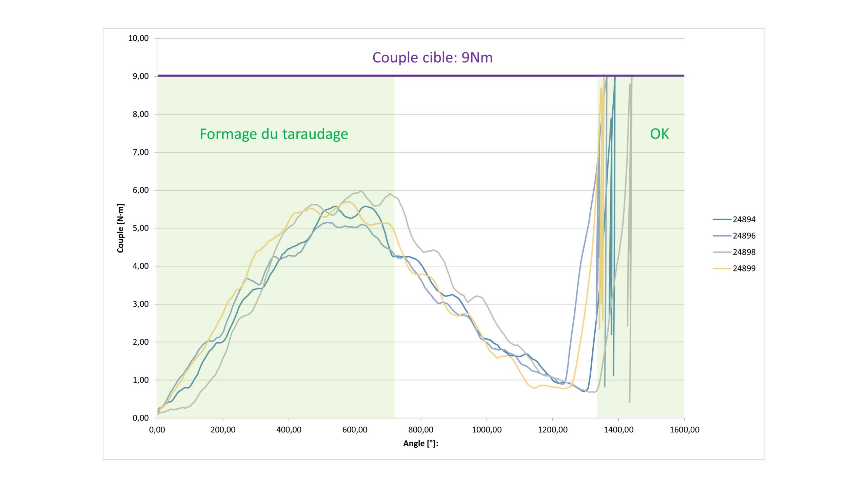868x488 pixels.
Task: Click the 200,00 x-axis value
Action: (x=223, y=430)
